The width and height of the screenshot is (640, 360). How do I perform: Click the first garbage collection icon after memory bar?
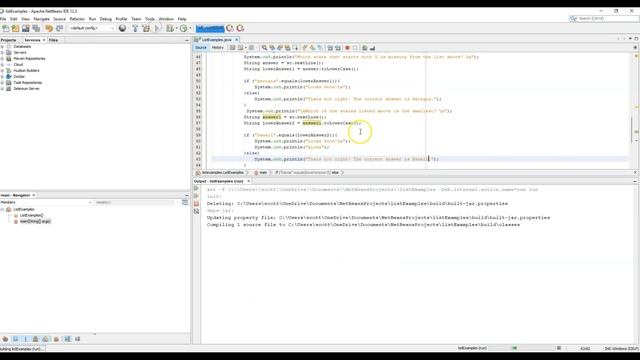pyautogui.click(x=230, y=28)
